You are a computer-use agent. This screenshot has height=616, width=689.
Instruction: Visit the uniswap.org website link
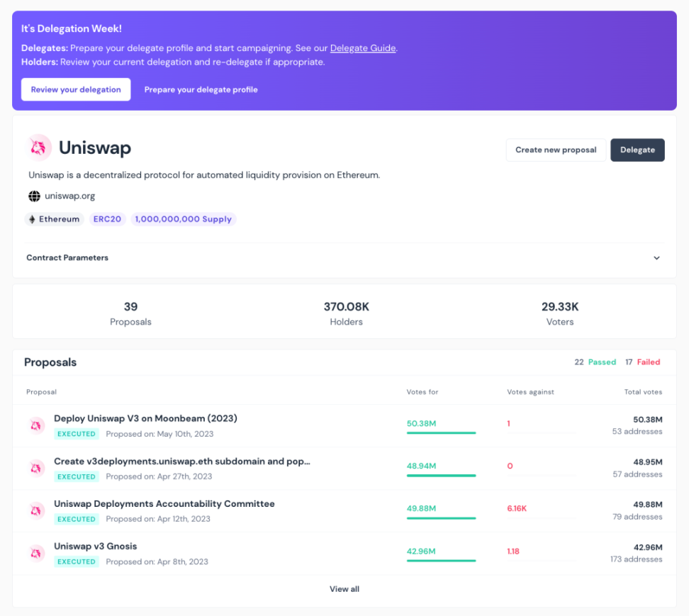[x=69, y=196]
